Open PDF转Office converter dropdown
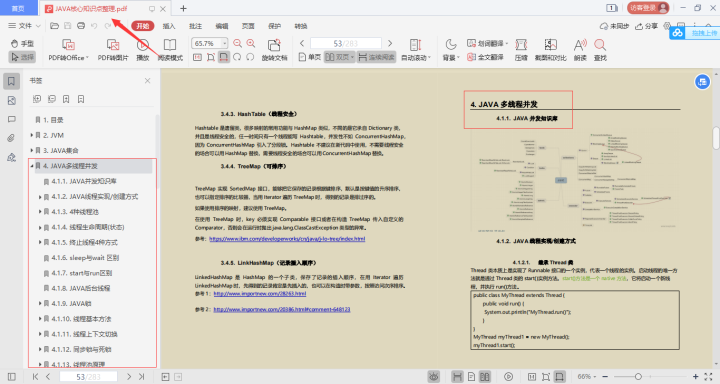Viewport: 720px width, 384px height. click(68, 50)
